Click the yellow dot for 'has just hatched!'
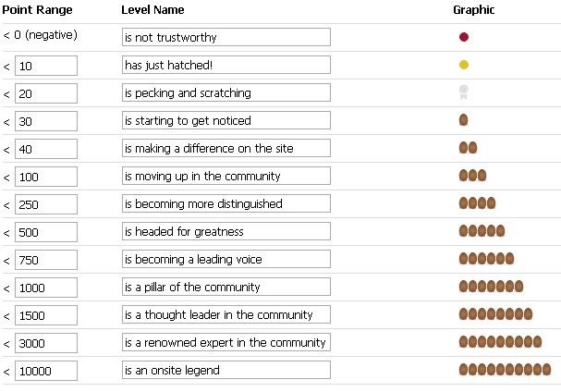The height and width of the screenshot is (392, 561). click(x=464, y=65)
